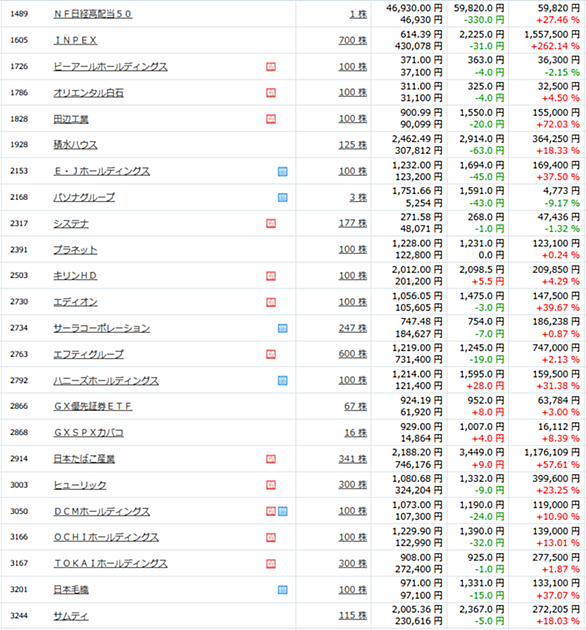Click red icon in TOKAIホールディングス row

tap(271, 564)
